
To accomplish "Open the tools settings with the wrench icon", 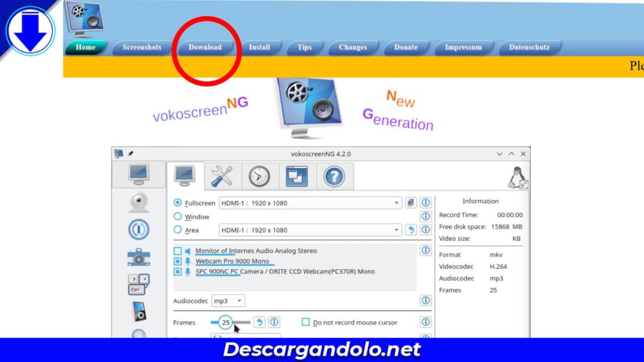I will pyautogui.click(x=221, y=176).
